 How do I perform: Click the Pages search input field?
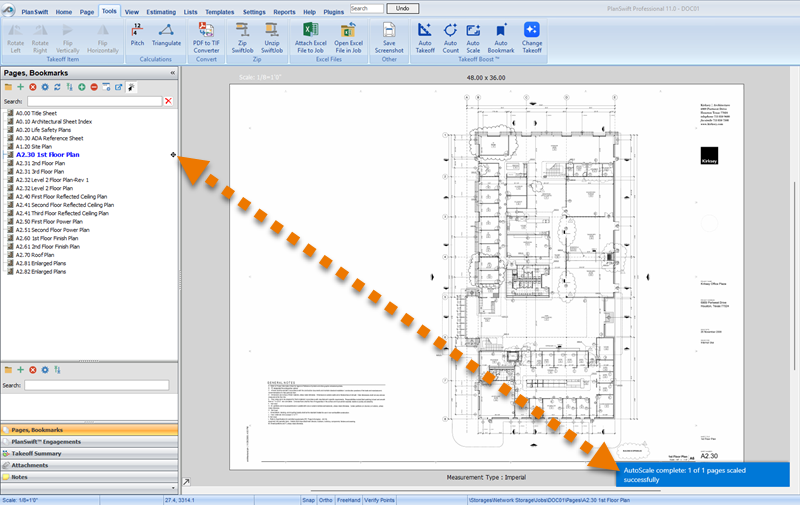click(x=94, y=101)
